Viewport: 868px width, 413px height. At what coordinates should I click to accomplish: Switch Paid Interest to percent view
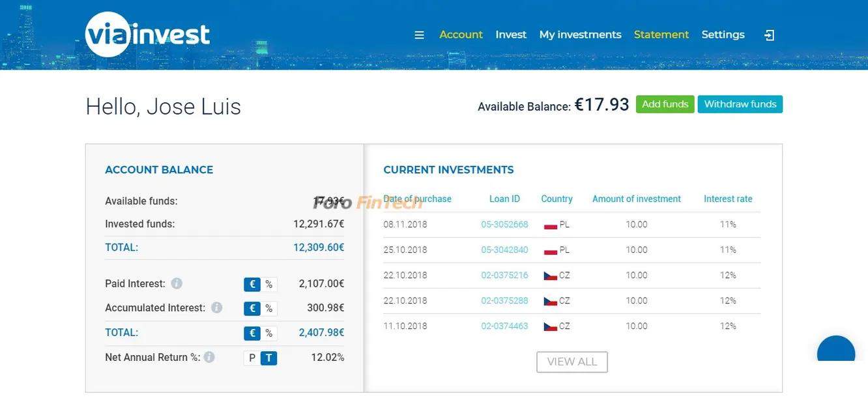(269, 284)
